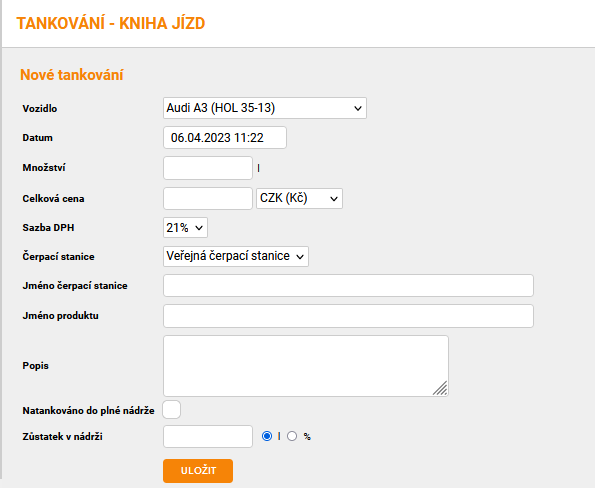Click the Jméno čerpací stanice field
The height and width of the screenshot is (488, 595).
click(348, 285)
